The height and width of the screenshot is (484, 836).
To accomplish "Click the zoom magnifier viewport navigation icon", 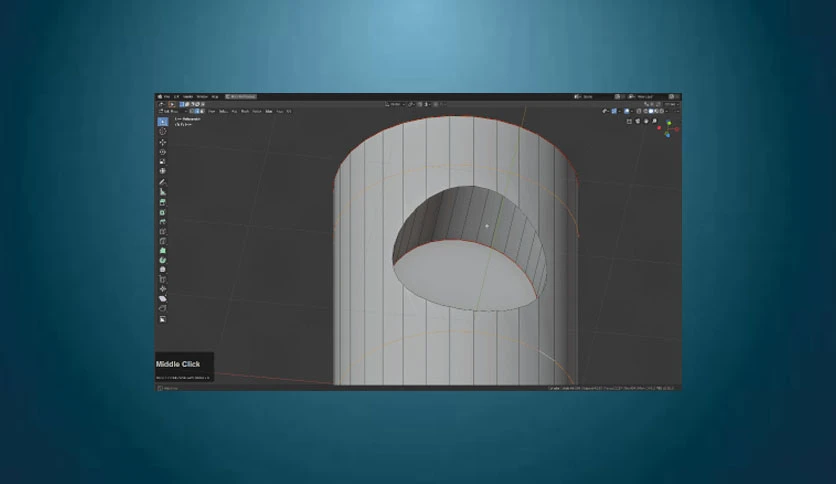I will point(655,121).
